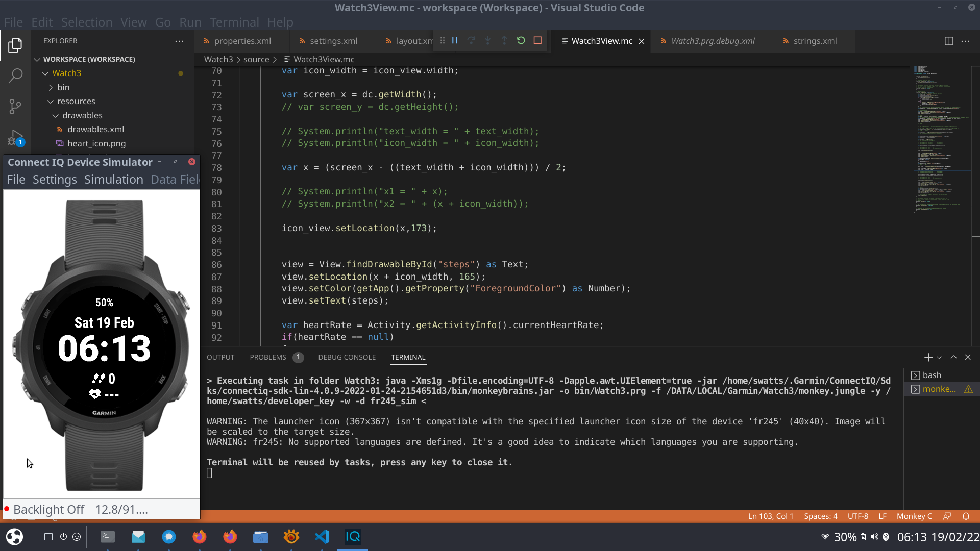This screenshot has width=980, height=551.
Task: Click the Monkey C language mode
Action: pos(914,516)
